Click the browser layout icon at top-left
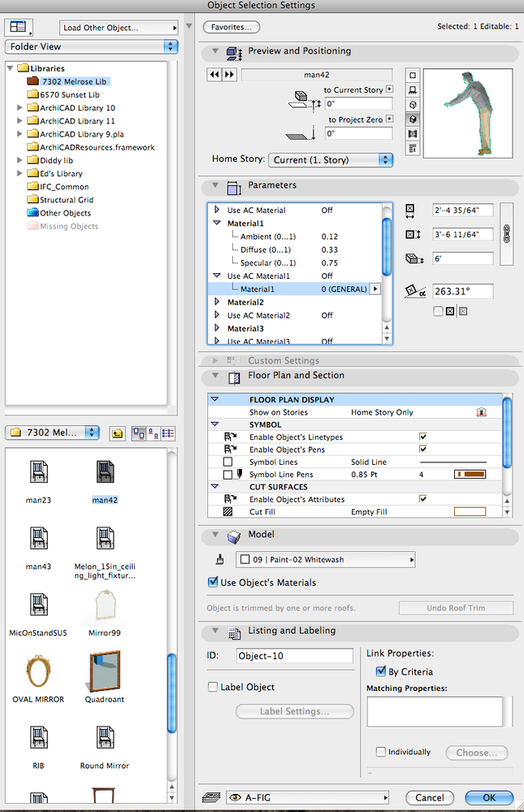This screenshot has height=812, width=524. (18, 27)
